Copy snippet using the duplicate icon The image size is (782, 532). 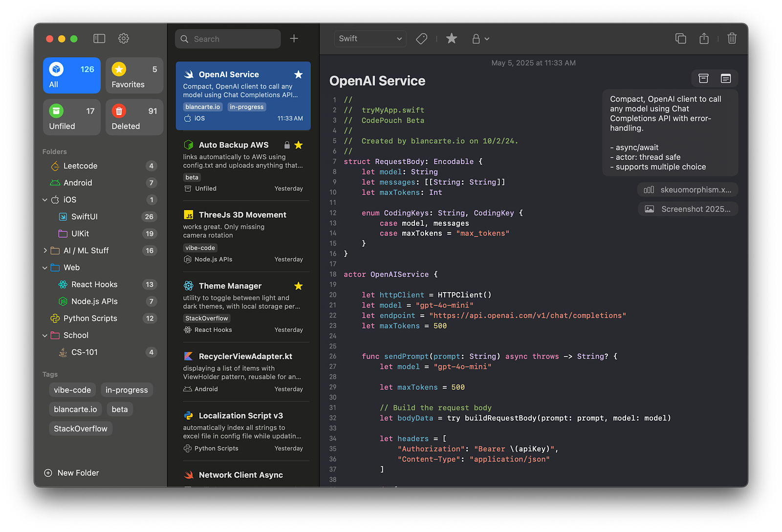680,39
